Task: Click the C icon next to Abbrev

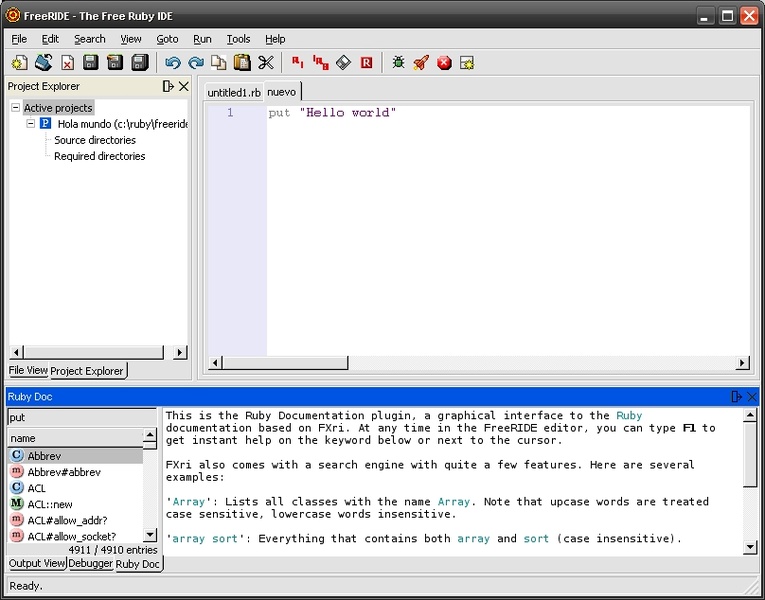Action: (x=17, y=455)
